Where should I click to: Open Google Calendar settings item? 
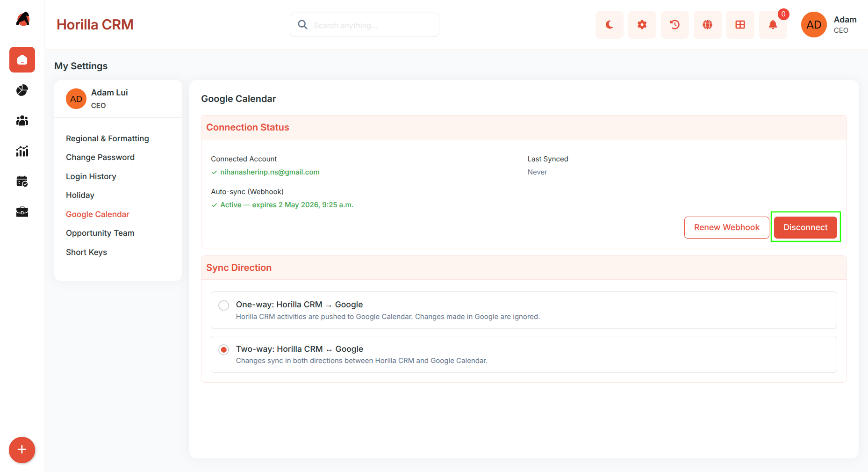(x=97, y=214)
